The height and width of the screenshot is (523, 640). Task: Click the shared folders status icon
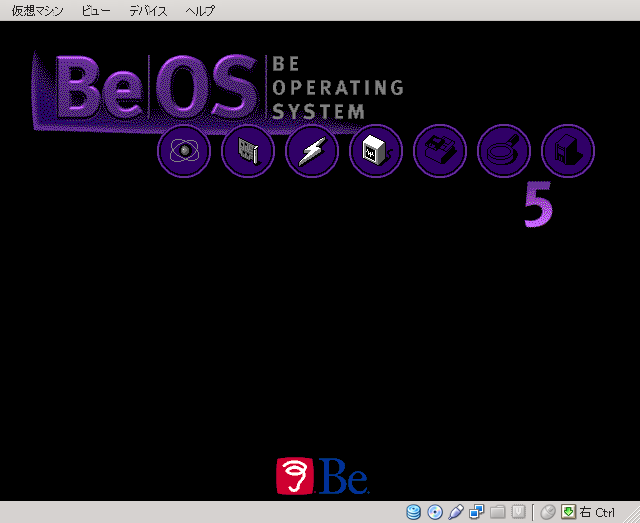(498, 512)
